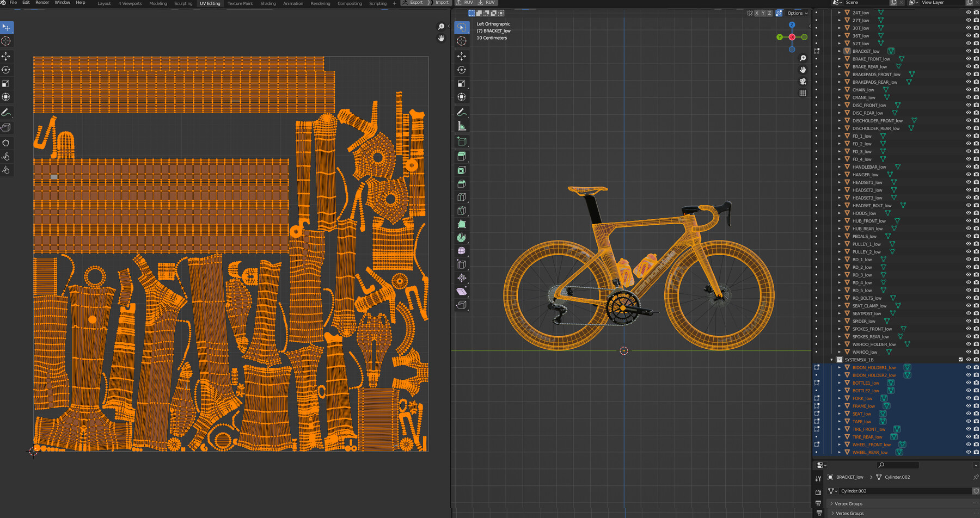Toggle the pin icon in the properties editor
Screen dimensions: 980x518
(x=975, y=477)
